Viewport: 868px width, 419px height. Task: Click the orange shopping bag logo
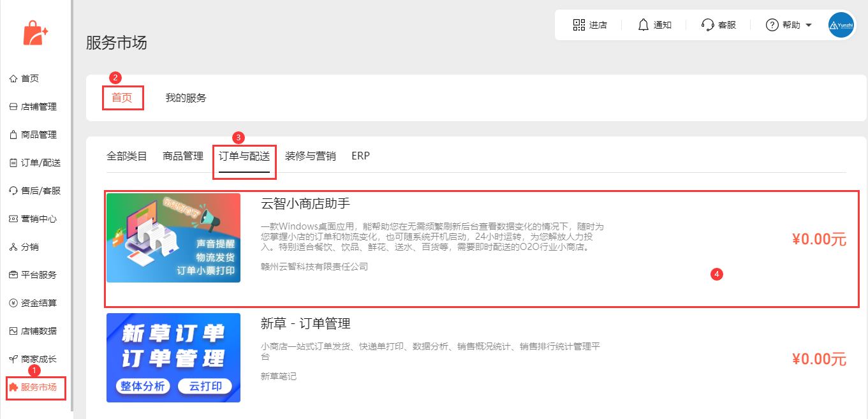click(35, 33)
